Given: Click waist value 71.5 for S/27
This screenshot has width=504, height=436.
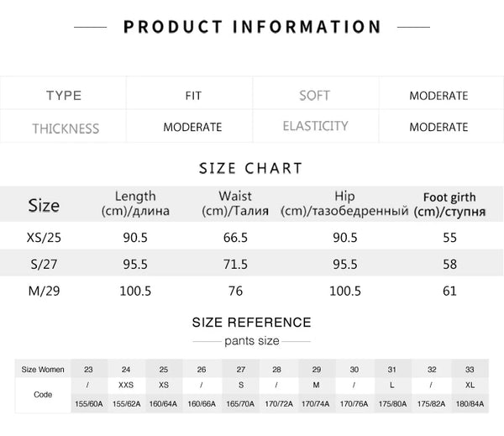Looking at the screenshot, I should click(x=235, y=265).
